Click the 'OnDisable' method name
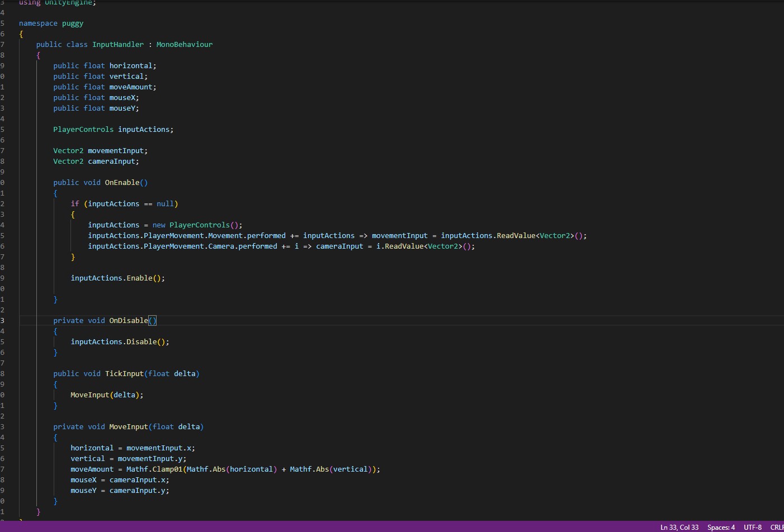 129,321
